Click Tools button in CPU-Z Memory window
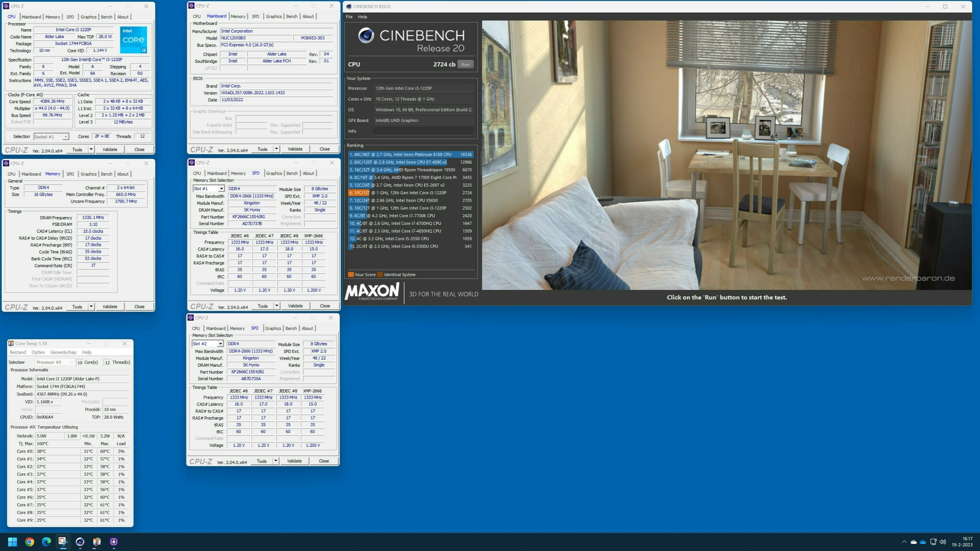Viewport: 980px width, 551px height. [x=77, y=306]
